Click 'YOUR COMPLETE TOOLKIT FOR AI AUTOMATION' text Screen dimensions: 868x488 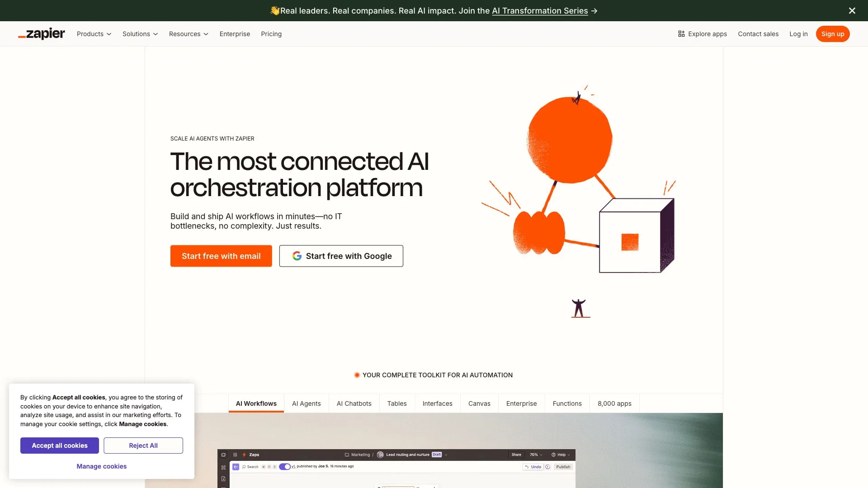438,375
